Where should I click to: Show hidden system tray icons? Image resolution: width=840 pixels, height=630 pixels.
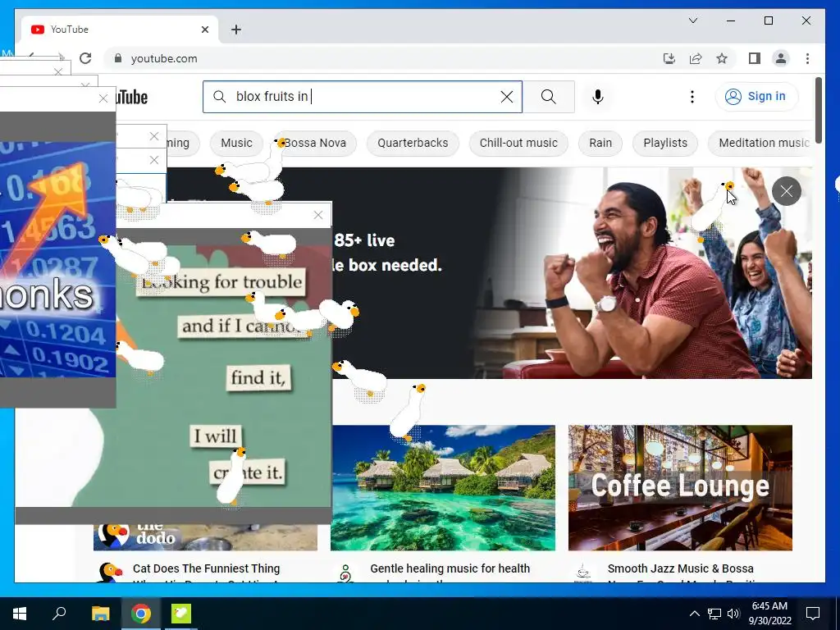coord(694,614)
